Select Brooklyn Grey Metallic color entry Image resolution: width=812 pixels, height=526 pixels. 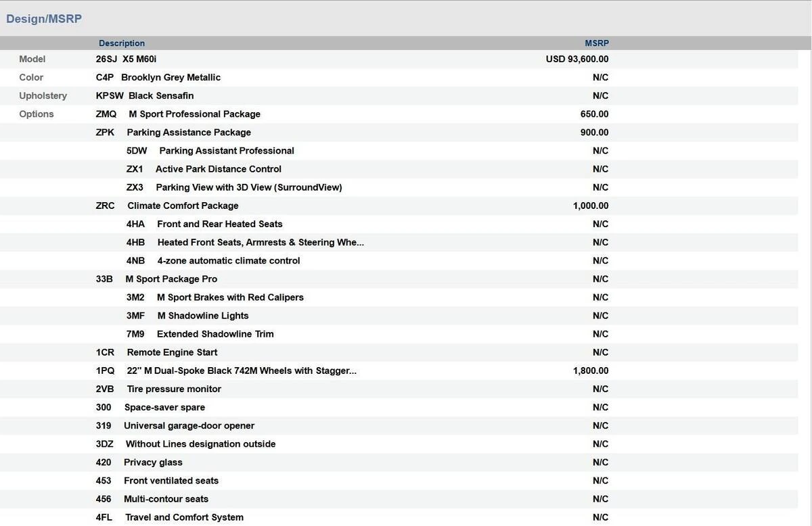coord(171,78)
